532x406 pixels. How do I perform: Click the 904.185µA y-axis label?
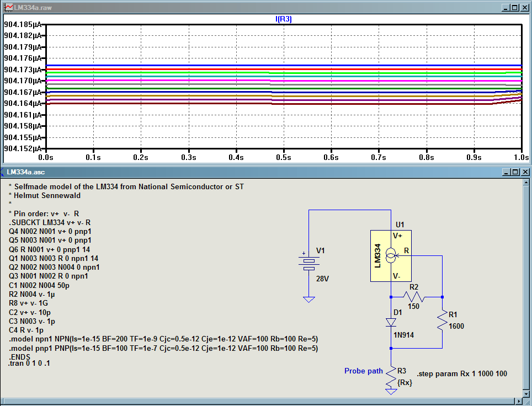click(x=23, y=24)
